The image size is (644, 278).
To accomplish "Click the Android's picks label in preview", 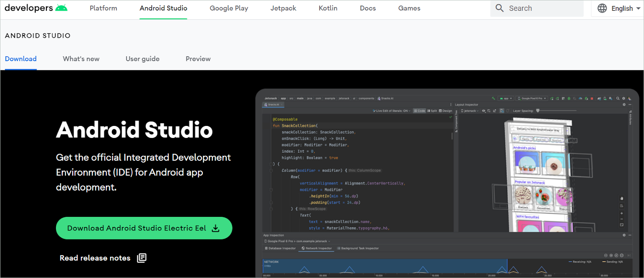I will [x=524, y=148].
